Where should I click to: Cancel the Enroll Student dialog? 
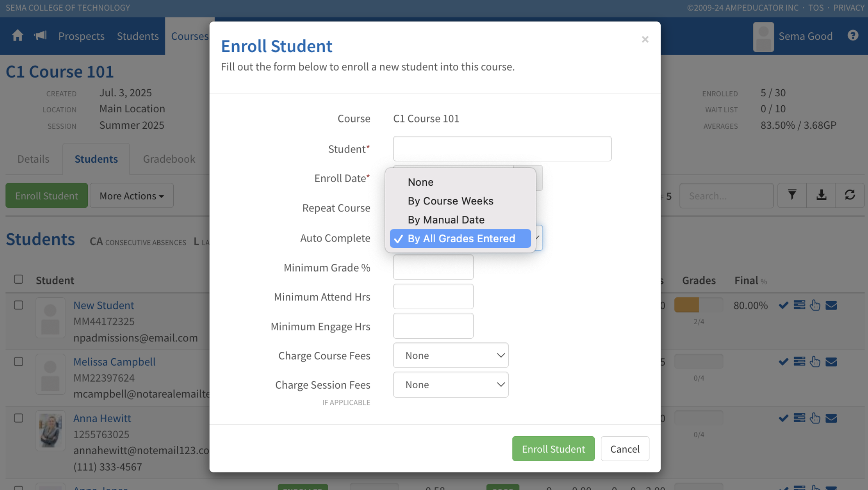624,449
